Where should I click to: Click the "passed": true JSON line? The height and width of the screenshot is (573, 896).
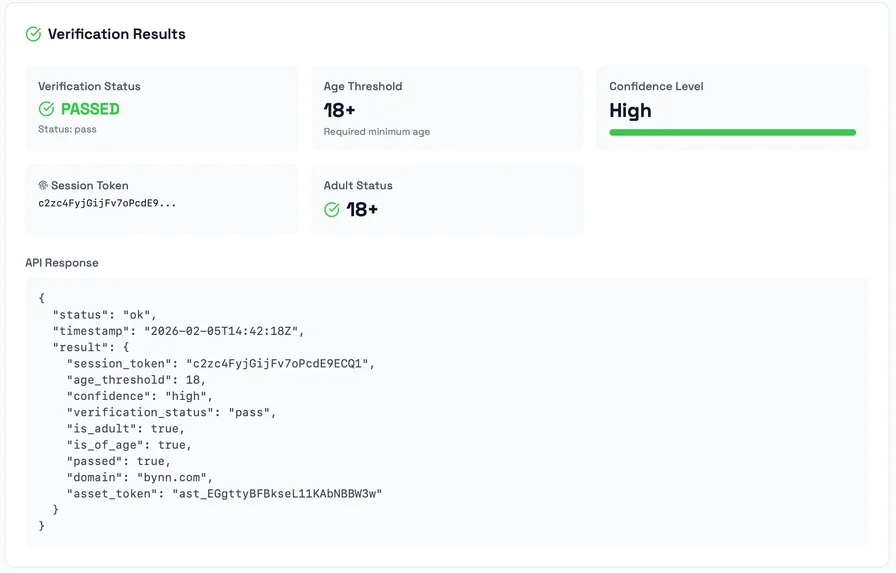119,461
